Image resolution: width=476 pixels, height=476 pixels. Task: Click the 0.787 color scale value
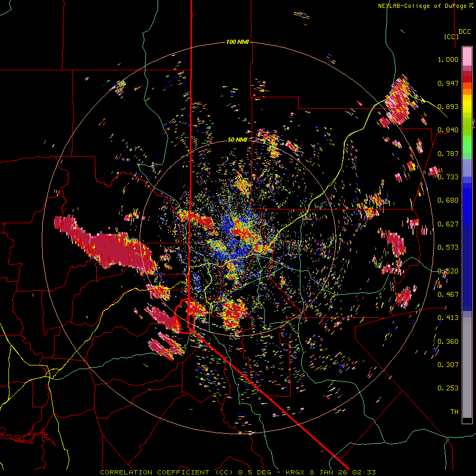point(448,153)
